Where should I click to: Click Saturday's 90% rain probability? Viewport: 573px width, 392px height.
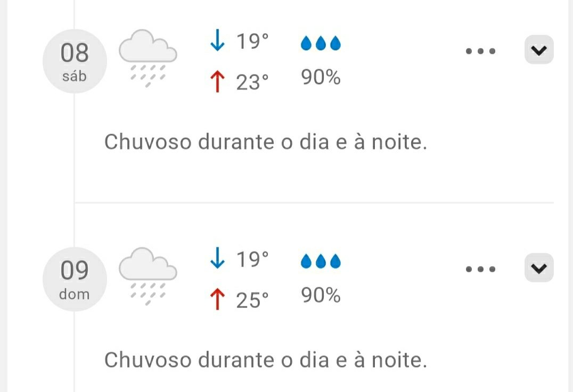[321, 78]
